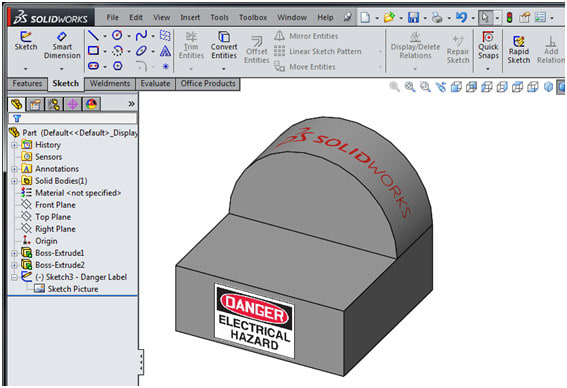
Task: Expand the Annotations tree node
Action: (14, 169)
